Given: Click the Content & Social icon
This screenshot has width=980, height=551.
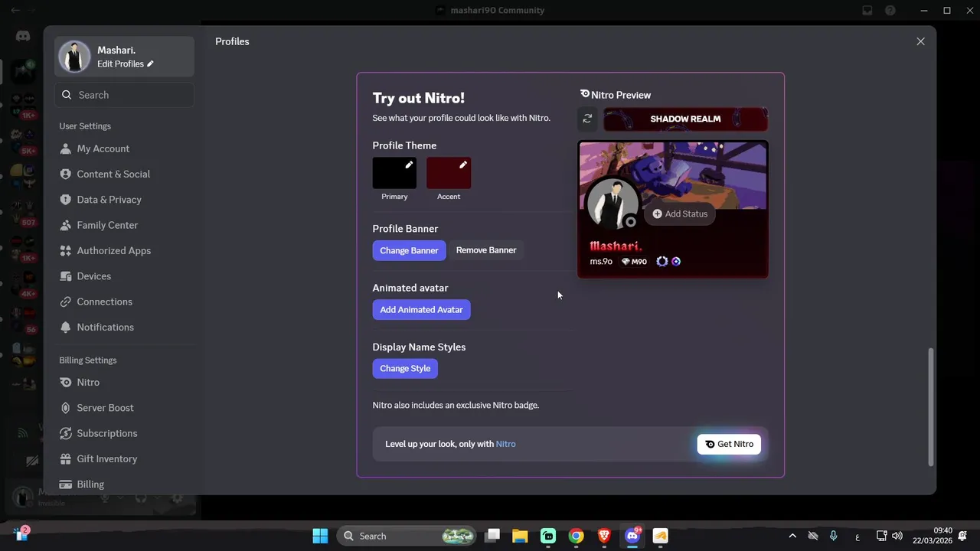Looking at the screenshot, I should [x=66, y=174].
